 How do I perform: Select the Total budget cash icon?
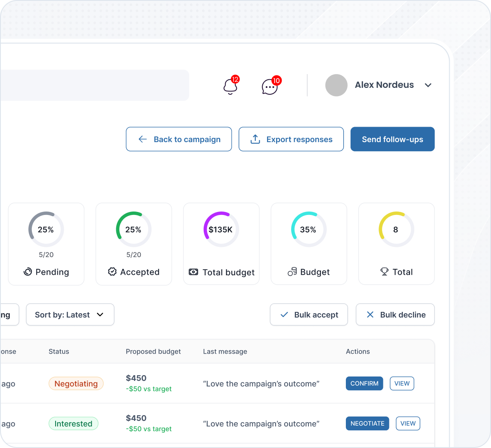pyautogui.click(x=194, y=272)
